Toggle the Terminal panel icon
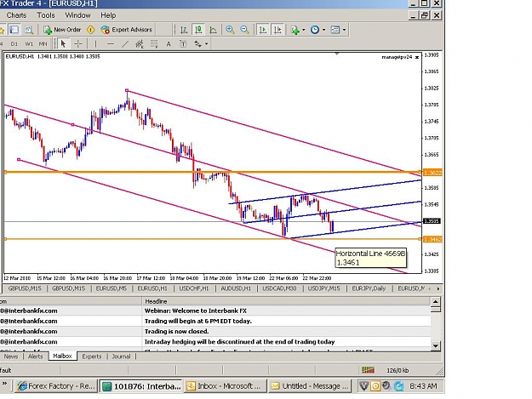The height and width of the screenshot is (399, 532). click(14, 30)
